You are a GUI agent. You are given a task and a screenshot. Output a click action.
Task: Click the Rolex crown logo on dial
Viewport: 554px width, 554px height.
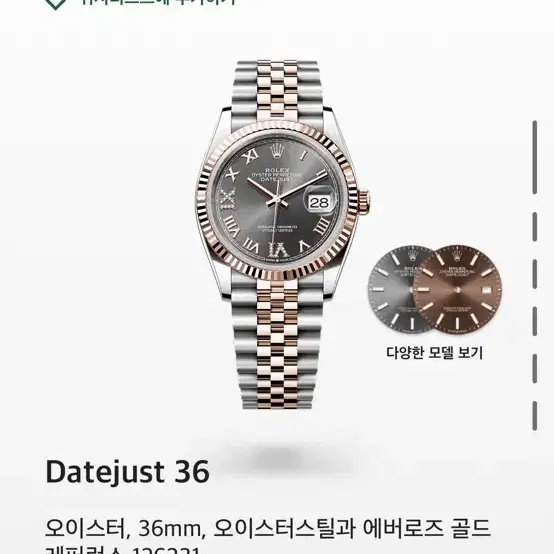(277, 151)
